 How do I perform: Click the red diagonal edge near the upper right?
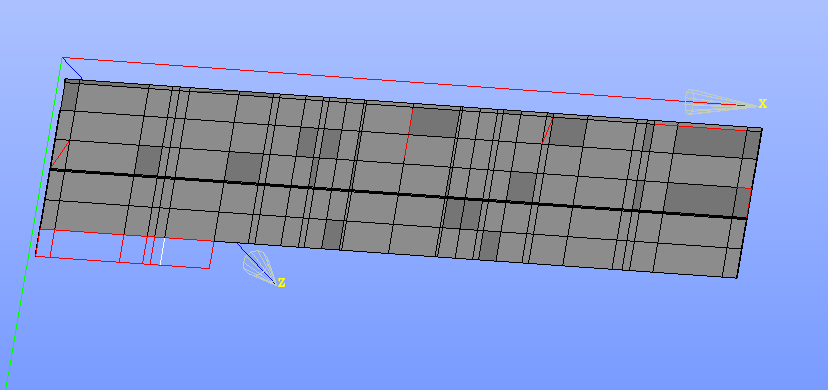[x=547, y=130]
